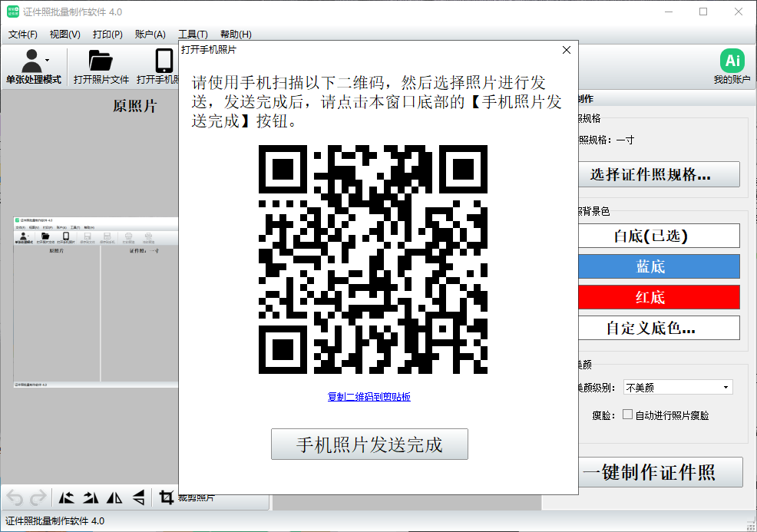Select the crop photo tool icon
Screen dimensions: 757x532
tap(167, 497)
